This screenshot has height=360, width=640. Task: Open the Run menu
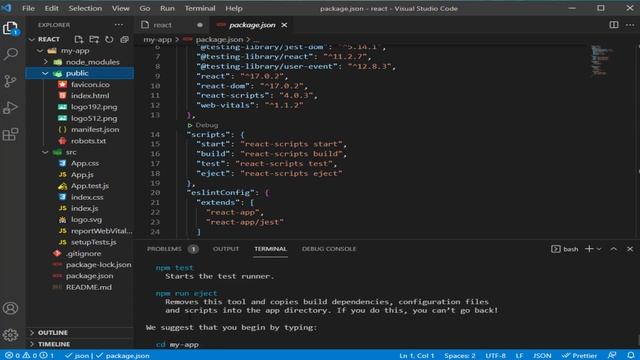click(x=167, y=8)
